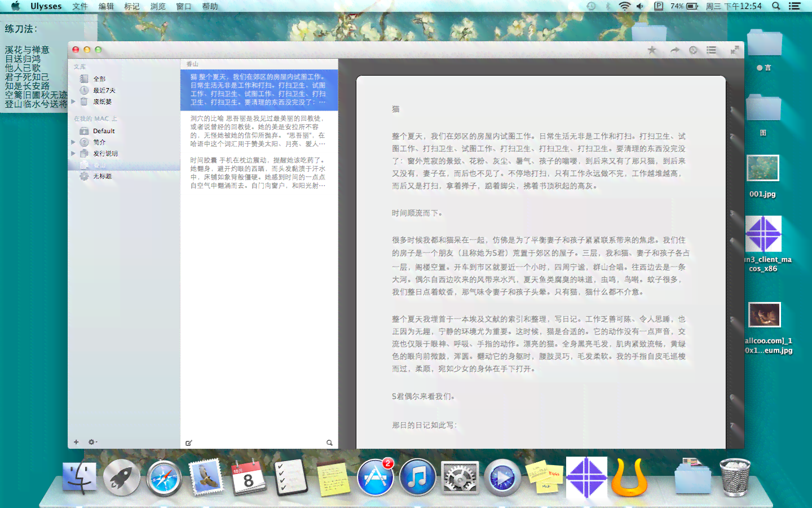Open the sheet starting with 猫 整个夏天
This screenshot has width=812, height=508.
(259, 90)
